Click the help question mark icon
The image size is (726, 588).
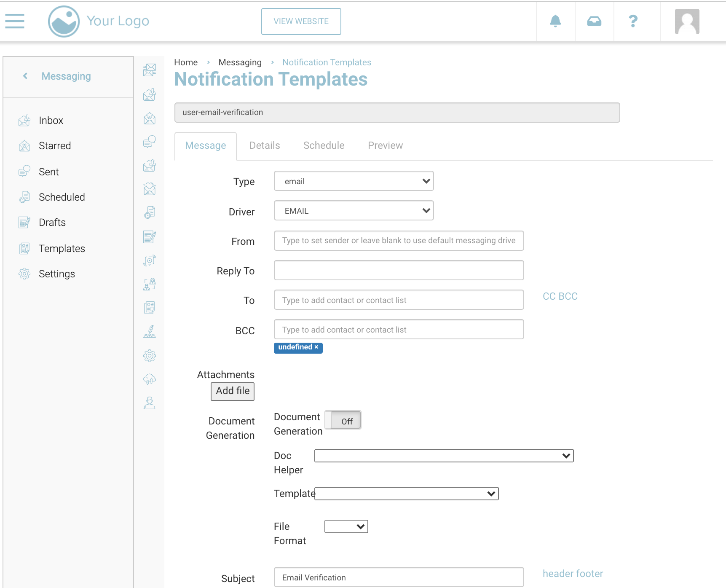[x=633, y=21]
